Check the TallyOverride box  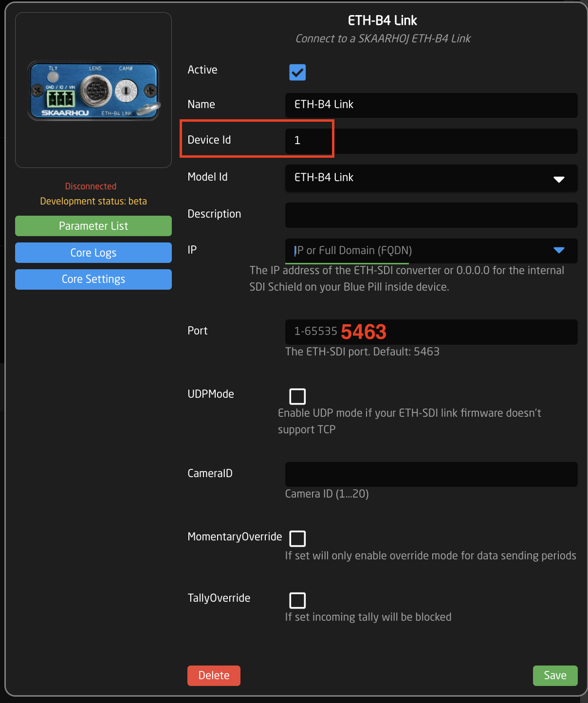(297, 600)
